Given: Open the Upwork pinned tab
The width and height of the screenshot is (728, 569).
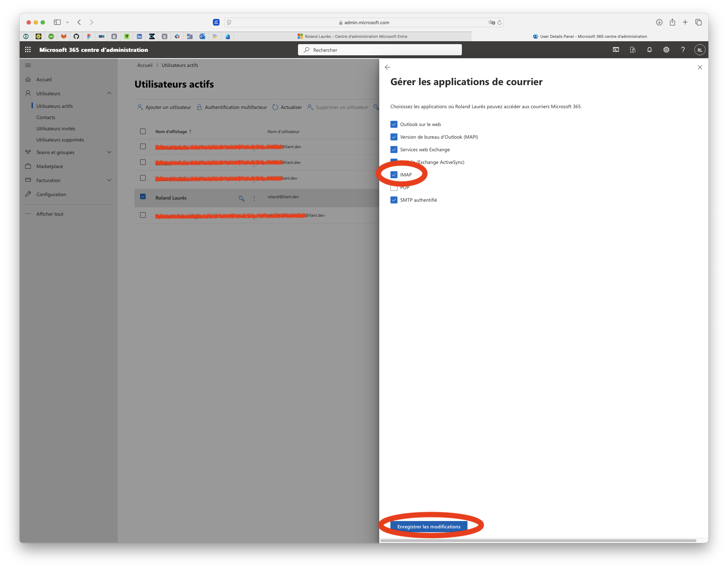Looking at the screenshot, I should click(51, 36).
